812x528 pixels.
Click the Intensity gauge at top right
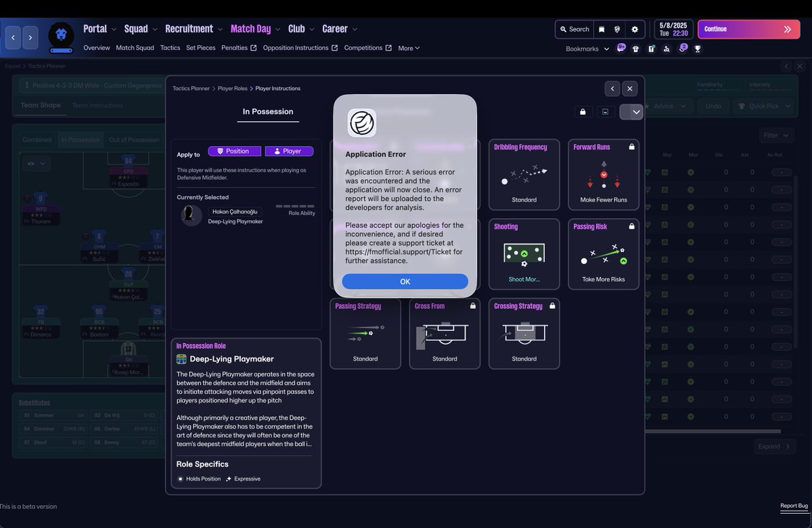click(x=761, y=87)
